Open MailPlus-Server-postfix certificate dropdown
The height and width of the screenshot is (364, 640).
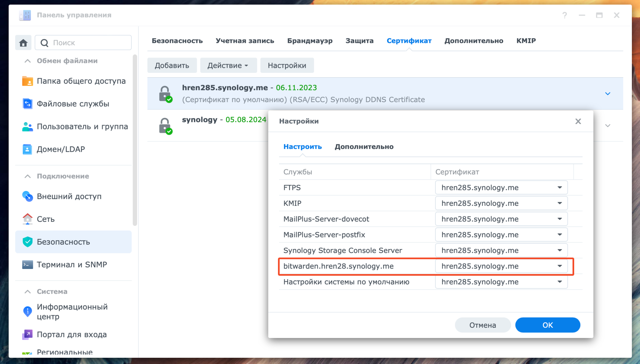pyautogui.click(x=501, y=235)
